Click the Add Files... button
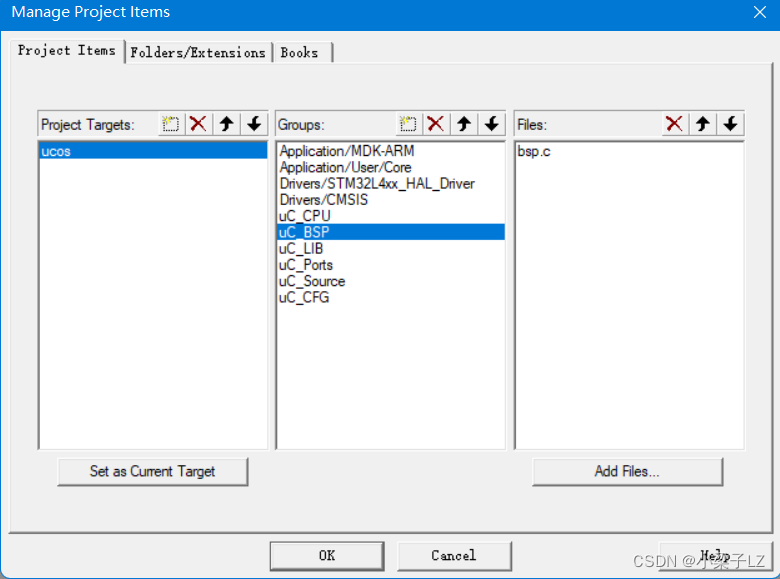The image size is (780, 579). pyautogui.click(x=627, y=472)
